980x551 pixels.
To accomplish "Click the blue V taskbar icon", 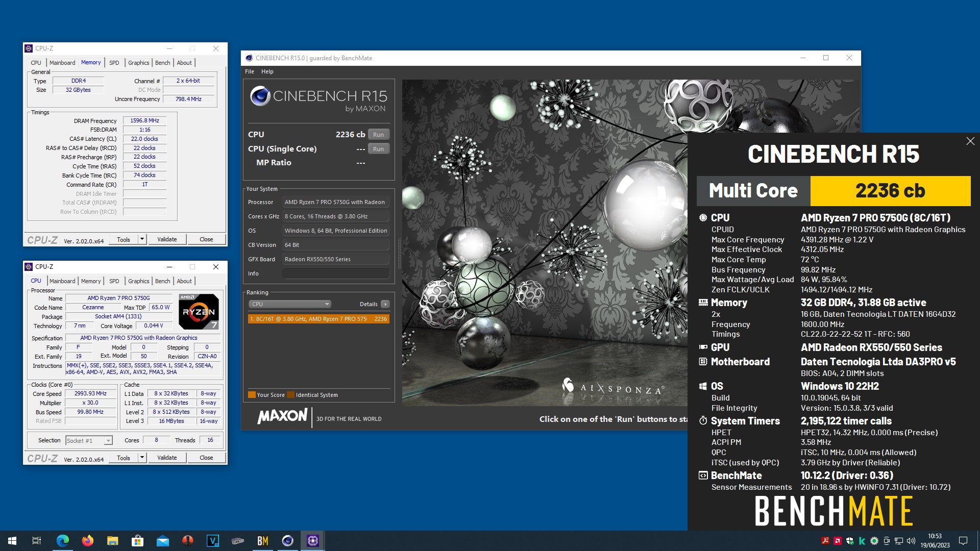I will coord(212,541).
